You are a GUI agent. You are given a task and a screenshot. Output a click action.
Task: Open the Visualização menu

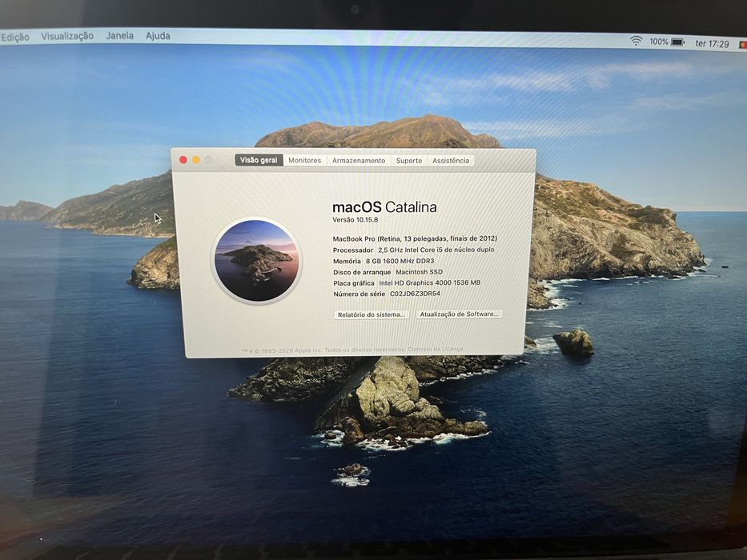pos(67,36)
